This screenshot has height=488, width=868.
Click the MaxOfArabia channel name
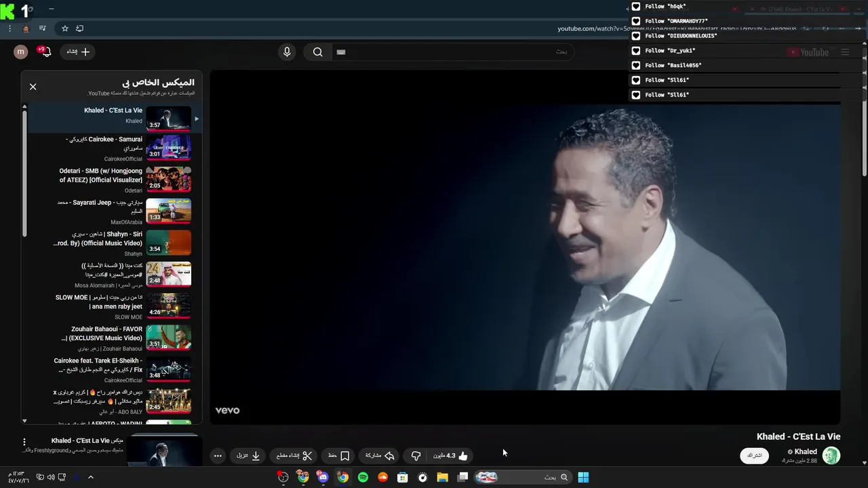pos(127,222)
